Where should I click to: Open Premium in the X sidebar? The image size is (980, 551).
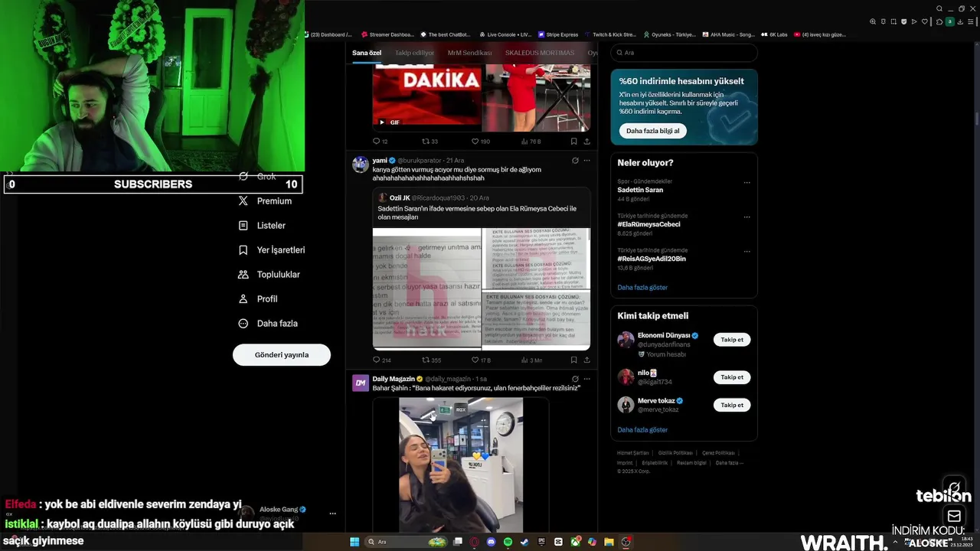point(265,201)
